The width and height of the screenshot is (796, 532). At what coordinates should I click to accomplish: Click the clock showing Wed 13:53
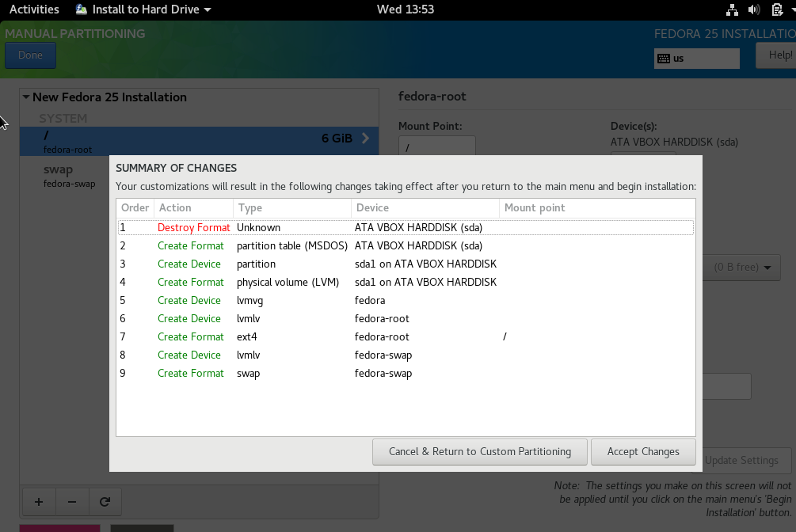406,9
